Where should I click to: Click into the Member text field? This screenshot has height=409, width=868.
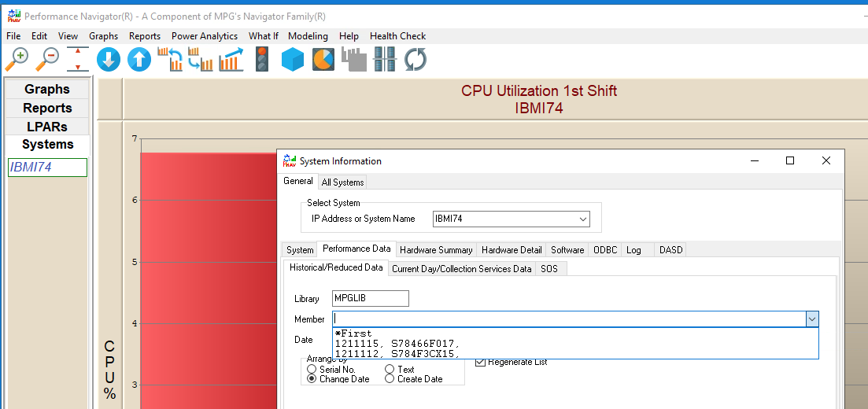(569, 319)
